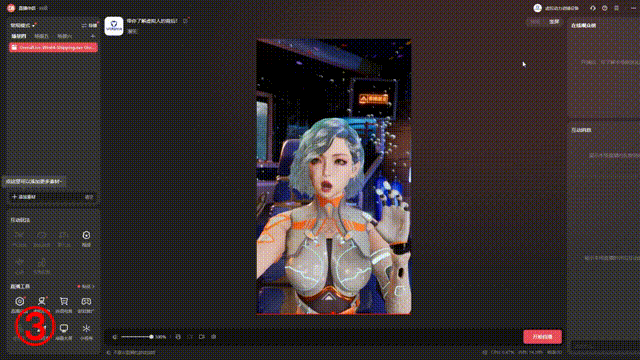Select the landscape orientation toggle above preview
Viewport: 640px width, 360px height.
(535, 22)
